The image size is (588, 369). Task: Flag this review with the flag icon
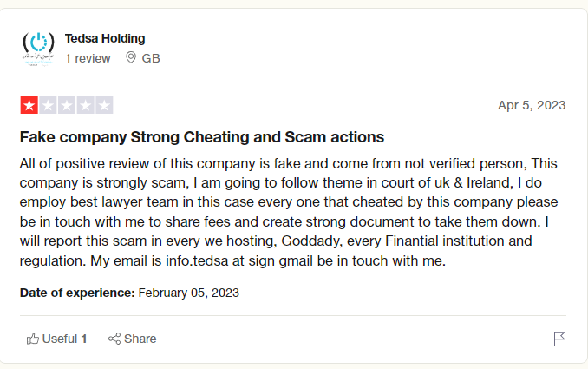coord(559,339)
